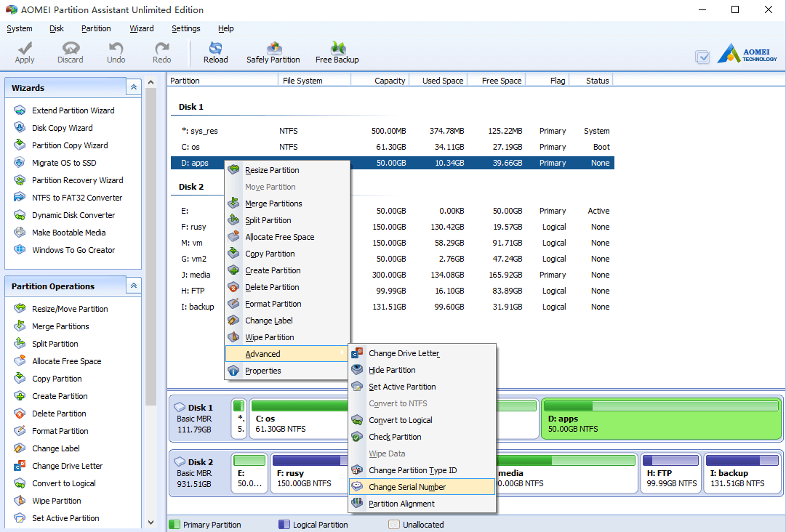Click the Redo arrow icon
Viewport: 786px width, 532px height.
pyautogui.click(x=162, y=48)
